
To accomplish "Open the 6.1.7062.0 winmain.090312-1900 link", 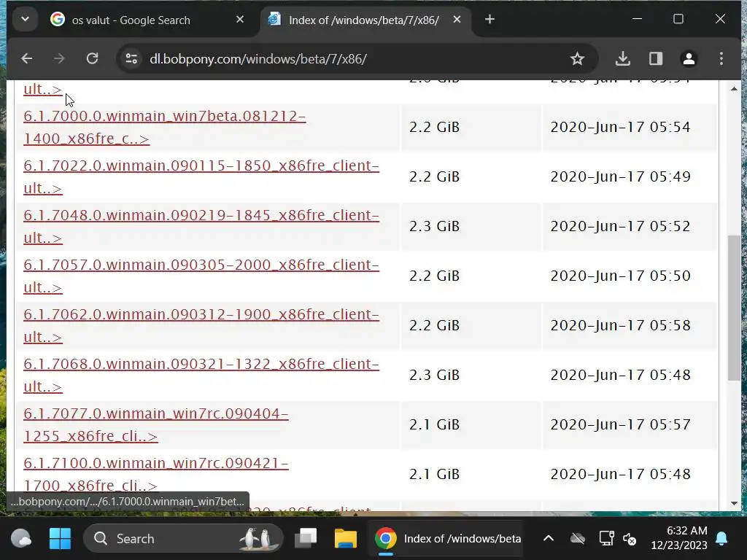I will coord(201,325).
